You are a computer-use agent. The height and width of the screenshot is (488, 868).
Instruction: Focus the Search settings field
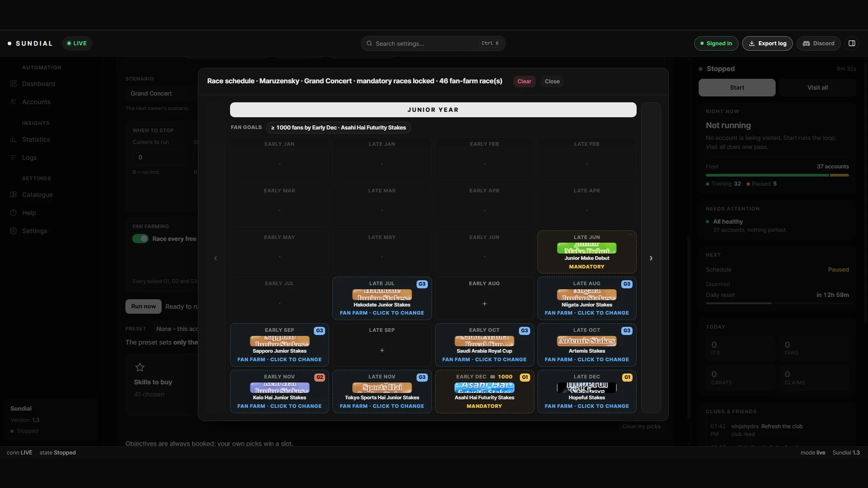pyautogui.click(x=433, y=43)
